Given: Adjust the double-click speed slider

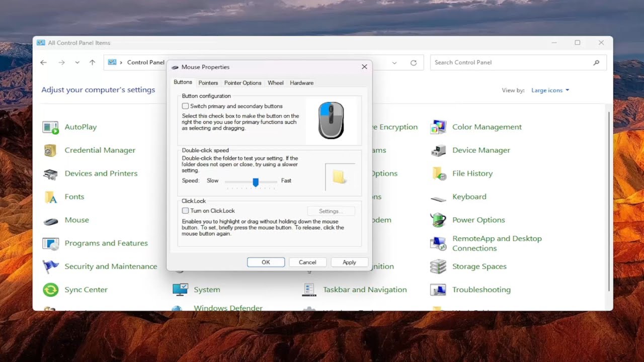Looking at the screenshot, I should click(256, 182).
